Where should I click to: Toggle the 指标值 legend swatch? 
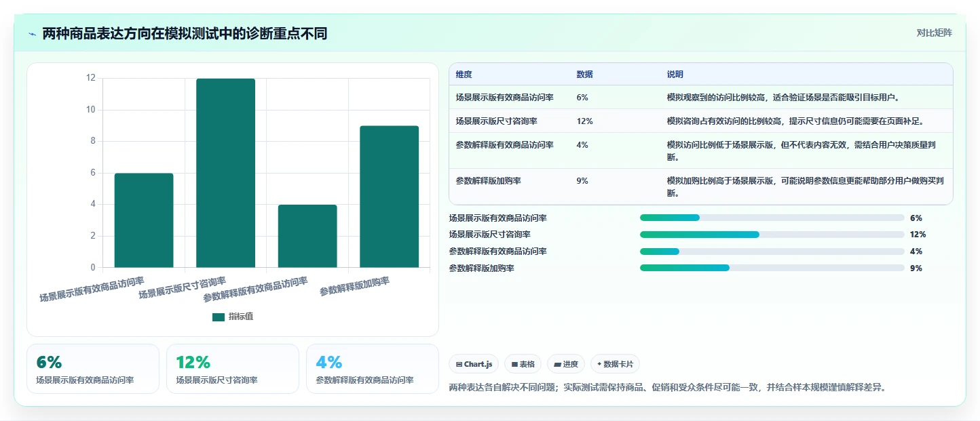218,317
